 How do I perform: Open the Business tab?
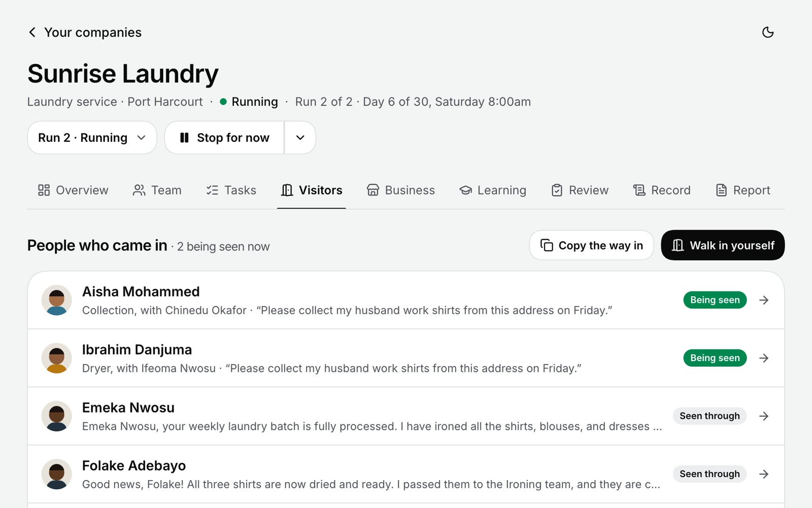tap(401, 190)
